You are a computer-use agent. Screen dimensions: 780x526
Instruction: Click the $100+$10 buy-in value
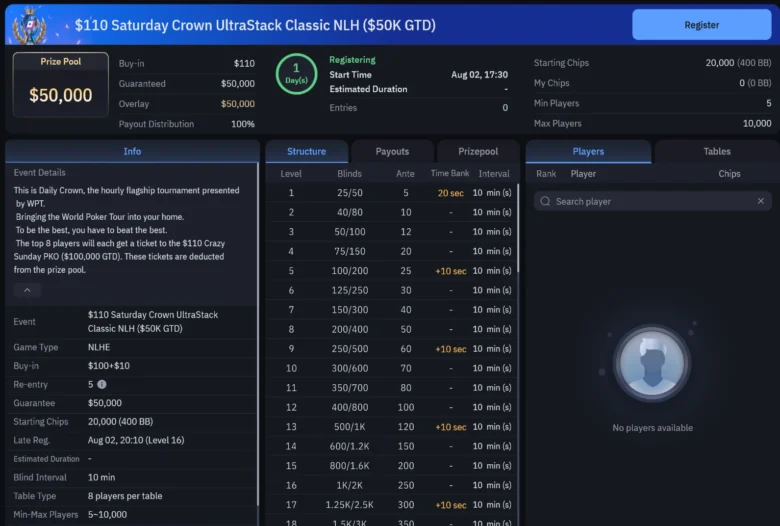point(108,366)
